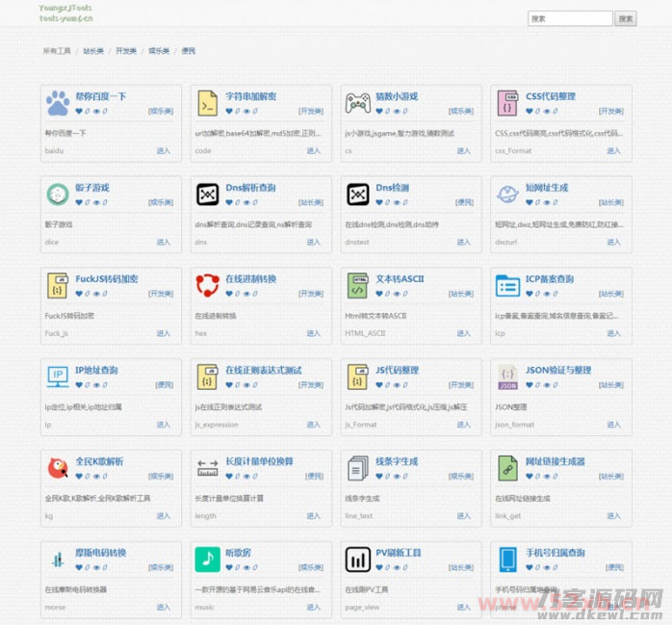Click the green HTML icon for 文本转ASCII
The height and width of the screenshot is (625, 672).
[358, 286]
